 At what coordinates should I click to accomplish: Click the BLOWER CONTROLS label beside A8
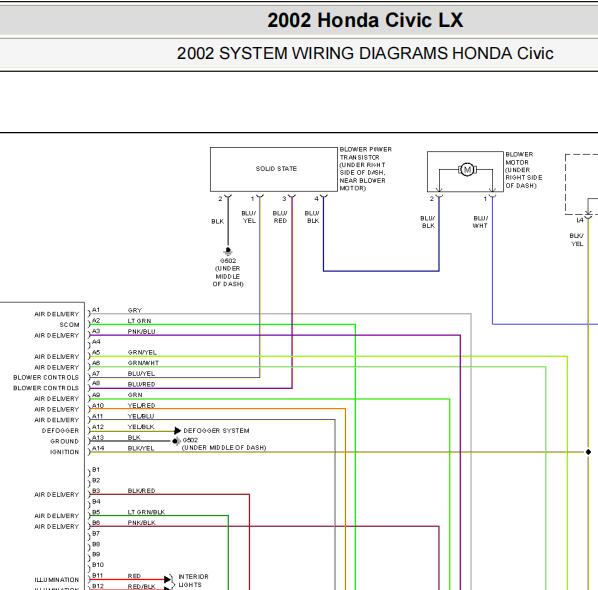(46, 388)
